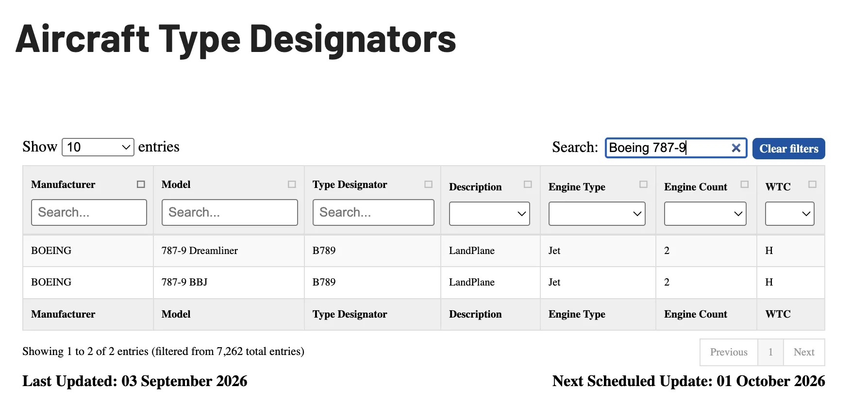The width and height of the screenshot is (868, 406).
Task: Open the Description filter dropdown
Action: (489, 214)
